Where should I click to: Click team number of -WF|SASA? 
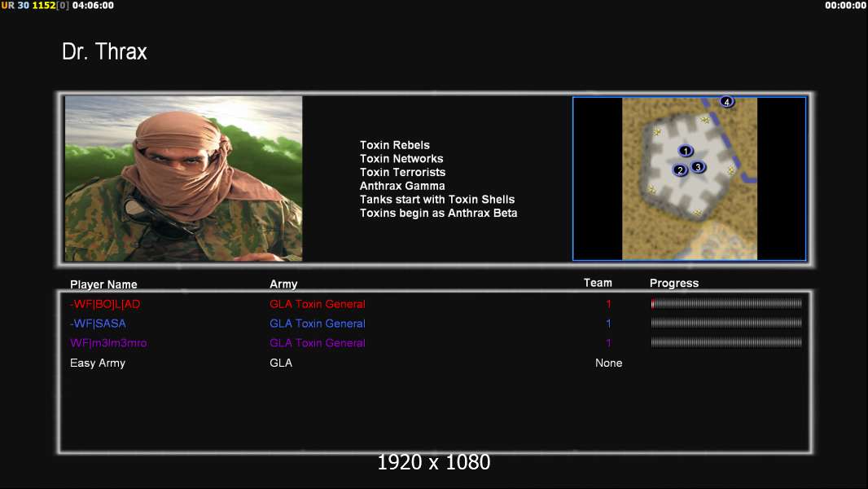[x=608, y=324]
